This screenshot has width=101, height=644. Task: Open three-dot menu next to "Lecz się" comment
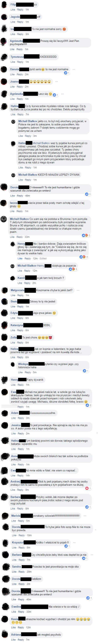(x=62, y=94)
